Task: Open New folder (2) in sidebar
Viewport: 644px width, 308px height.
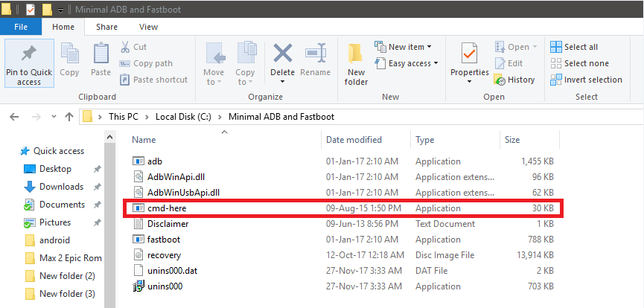Action: pyautogui.click(x=60, y=276)
